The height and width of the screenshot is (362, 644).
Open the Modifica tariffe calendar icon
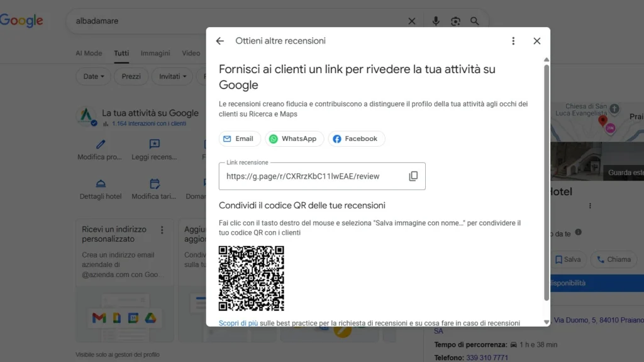click(155, 183)
